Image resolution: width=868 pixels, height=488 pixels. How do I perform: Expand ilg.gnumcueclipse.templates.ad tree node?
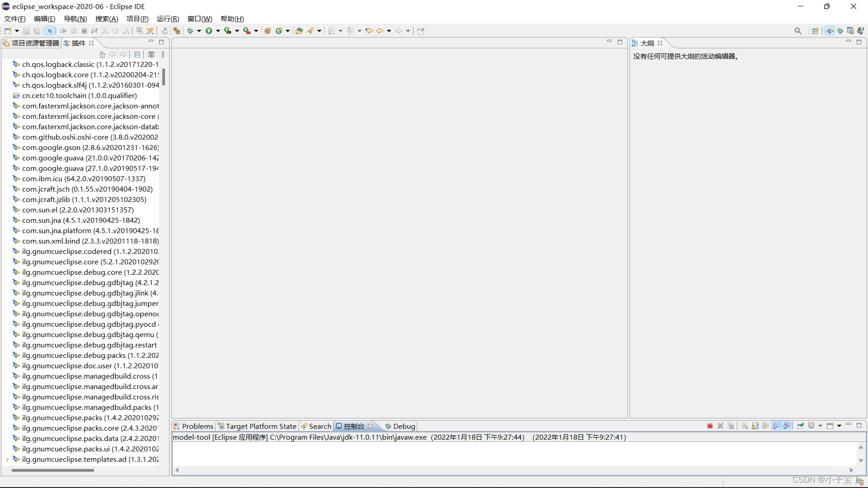tap(7, 460)
